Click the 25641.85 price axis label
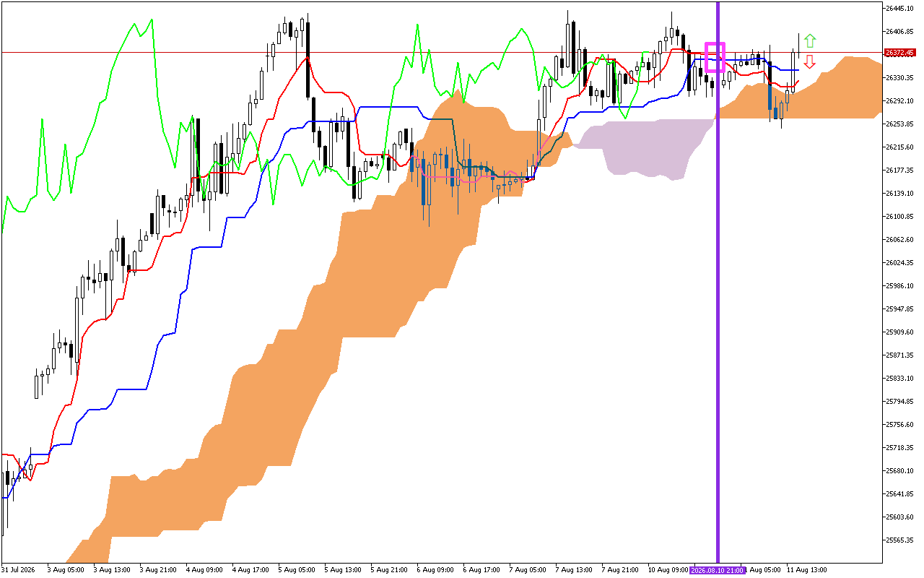Image resolution: width=924 pixels, height=578 pixels. (900, 494)
